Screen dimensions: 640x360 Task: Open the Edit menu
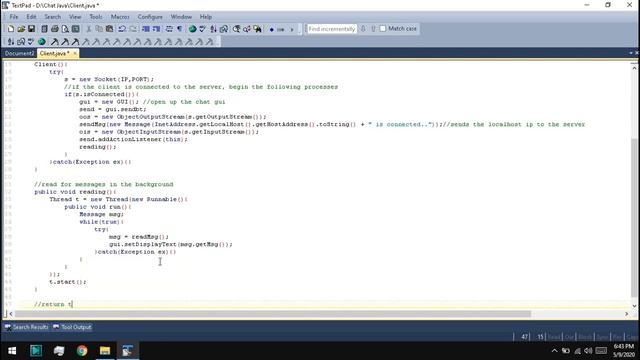coord(31,17)
